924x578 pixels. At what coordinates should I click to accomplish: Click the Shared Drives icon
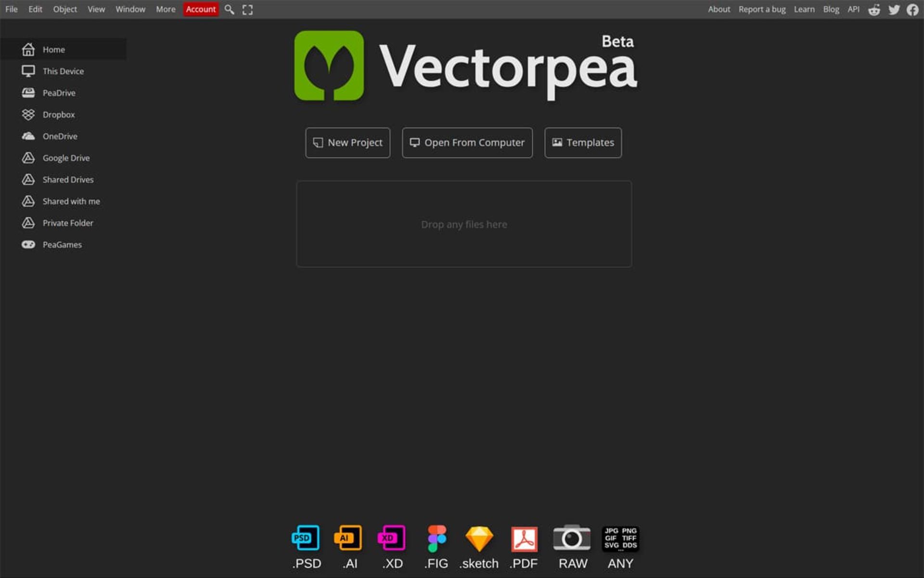pos(28,179)
